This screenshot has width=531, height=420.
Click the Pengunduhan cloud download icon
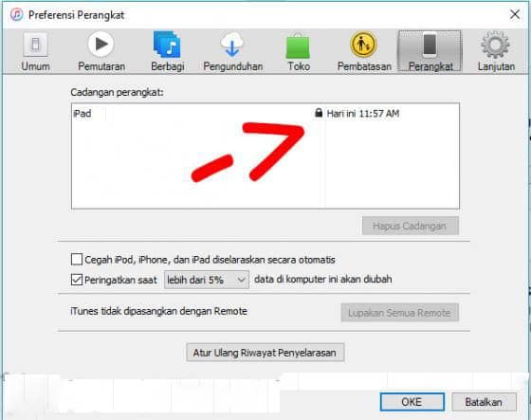point(232,45)
